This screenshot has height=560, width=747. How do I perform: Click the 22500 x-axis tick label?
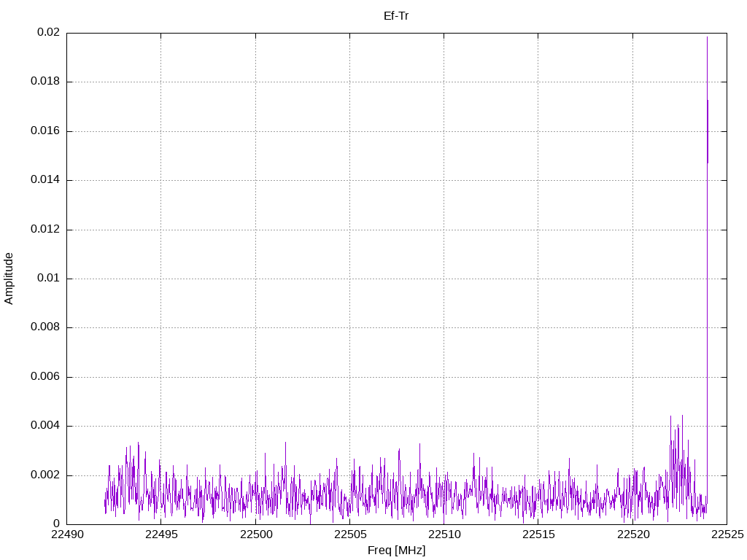click(x=256, y=534)
